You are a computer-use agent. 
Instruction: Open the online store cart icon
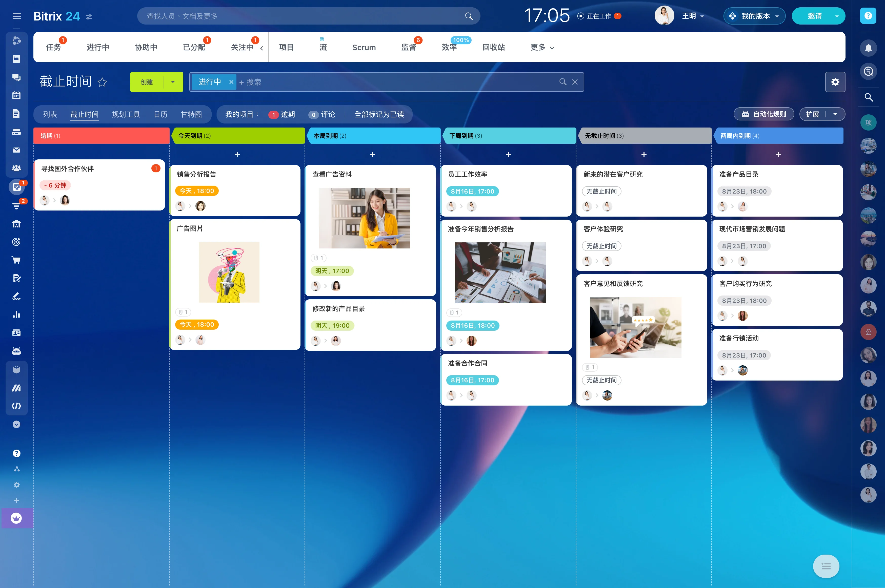16,260
